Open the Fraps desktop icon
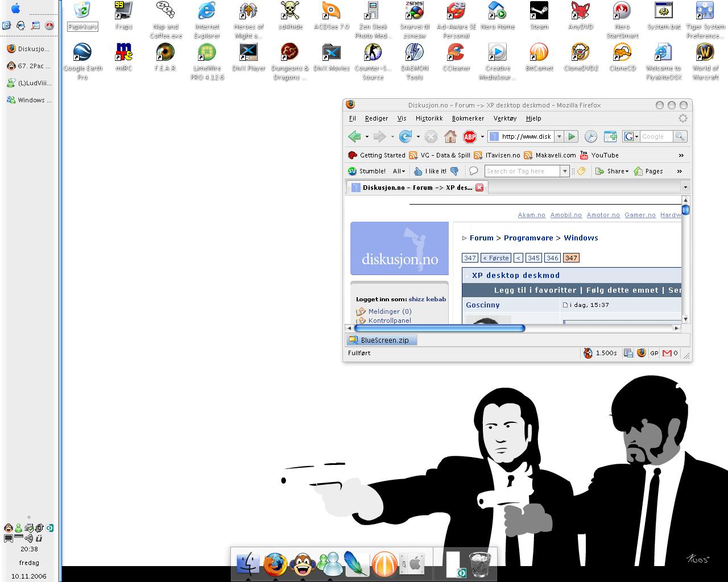 [x=123, y=16]
